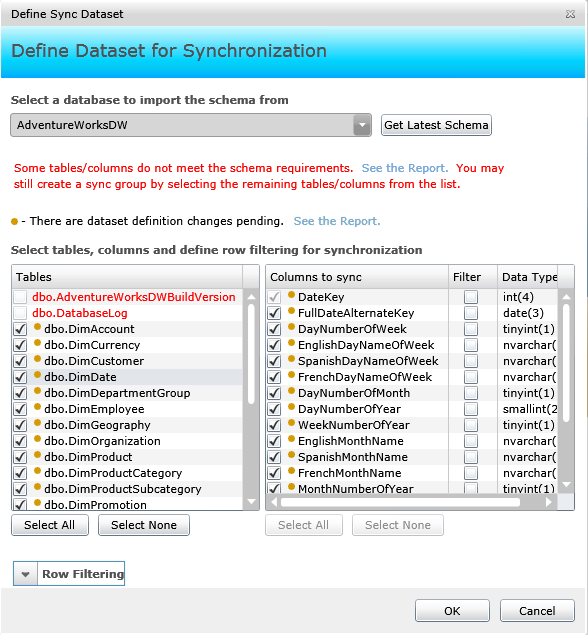This screenshot has width=588, height=635.
Task: Click the Tables list vertical scrollbar thumb
Action: pyautogui.click(x=251, y=354)
